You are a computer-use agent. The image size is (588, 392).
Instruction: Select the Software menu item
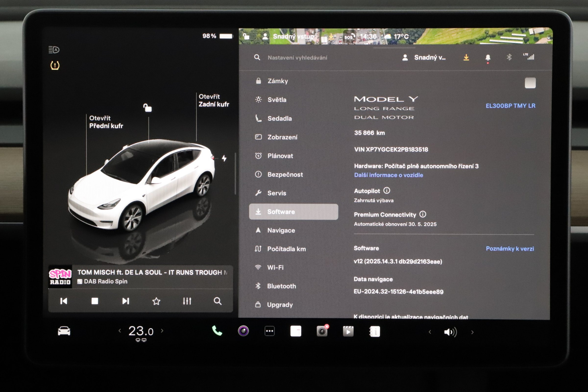(x=293, y=212)
